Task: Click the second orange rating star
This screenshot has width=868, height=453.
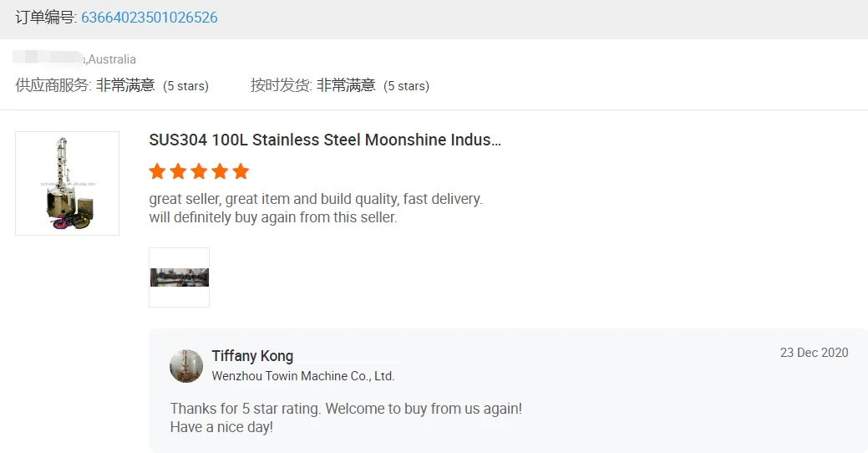Action: pyautogui.click(x=178, y=171)
